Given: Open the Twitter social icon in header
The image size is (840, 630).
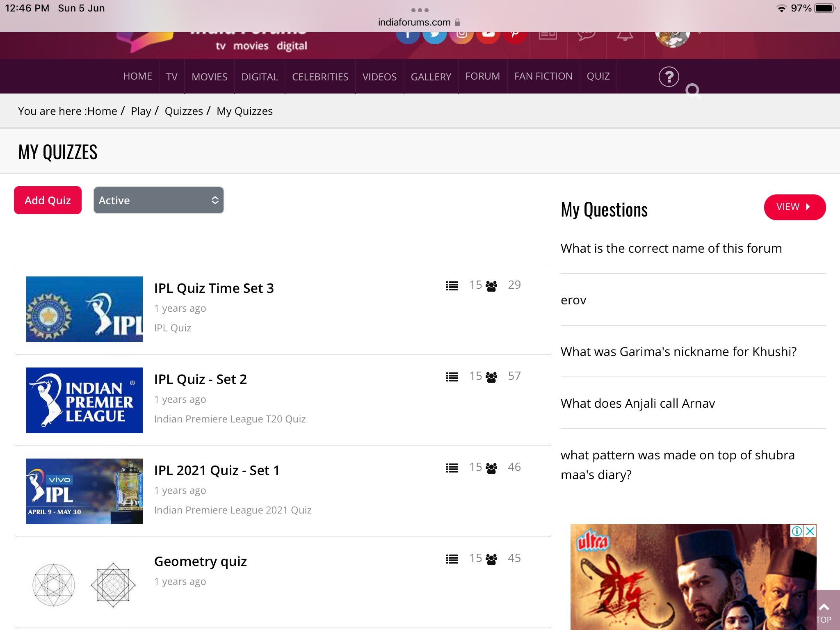Looking at the screenshot, I should click(x=435, y=37).
